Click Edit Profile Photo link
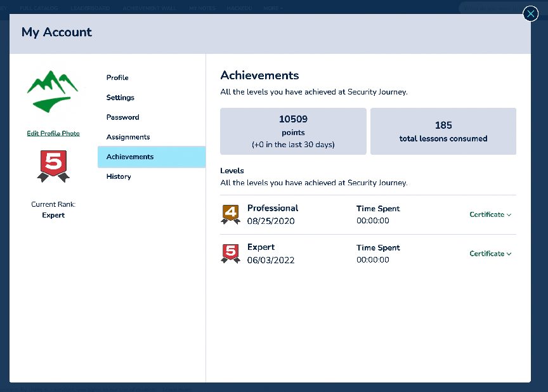 pos(53,133)
